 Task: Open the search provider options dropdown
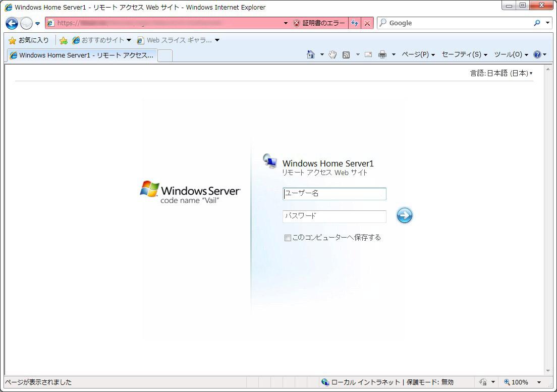point(547,23)
